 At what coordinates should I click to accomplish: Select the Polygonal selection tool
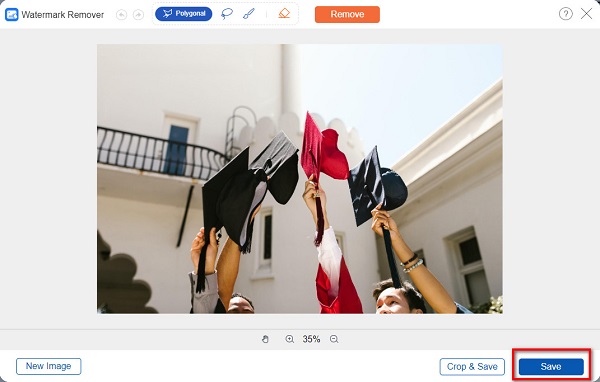coord(183,14)
